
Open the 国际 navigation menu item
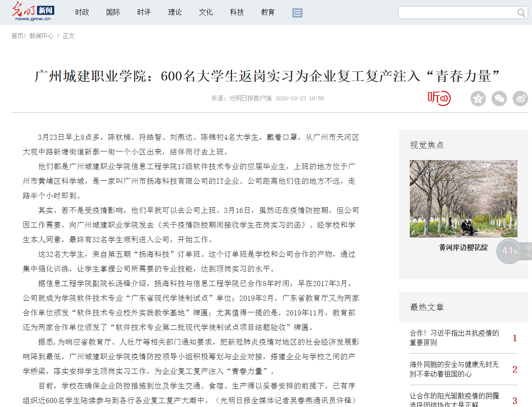pyautogui.click(x=113, y=12)
